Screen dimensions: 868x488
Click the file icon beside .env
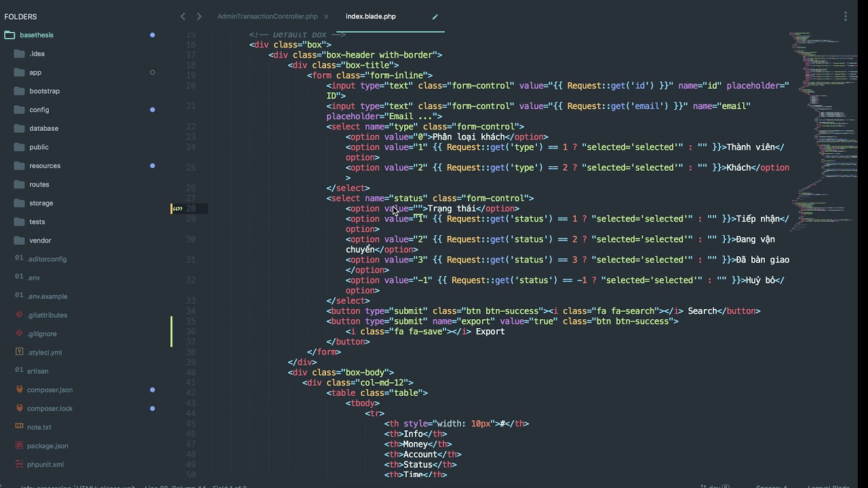coord(19,277)
